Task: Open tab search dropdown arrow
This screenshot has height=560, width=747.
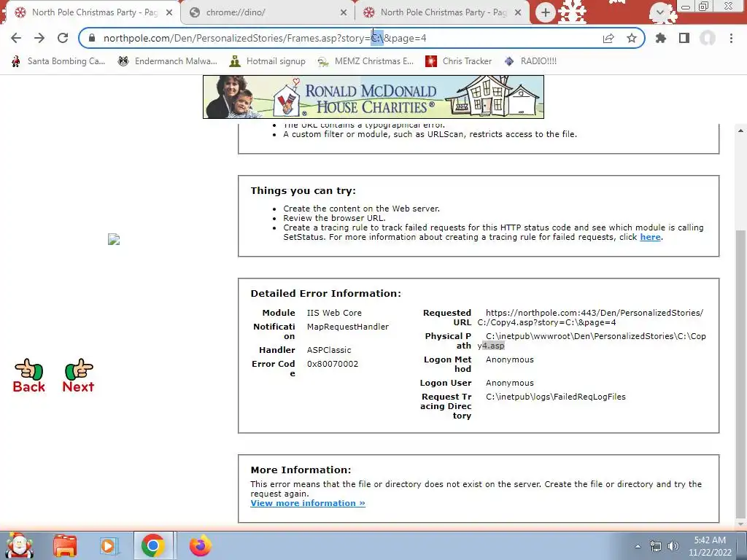Action: click(x=659, y=12)
